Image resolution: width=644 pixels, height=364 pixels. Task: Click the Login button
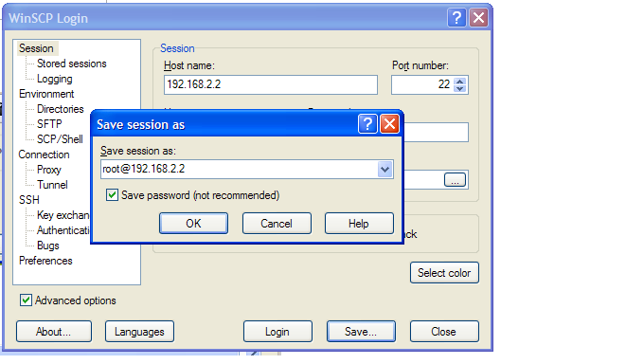point(277,332)
